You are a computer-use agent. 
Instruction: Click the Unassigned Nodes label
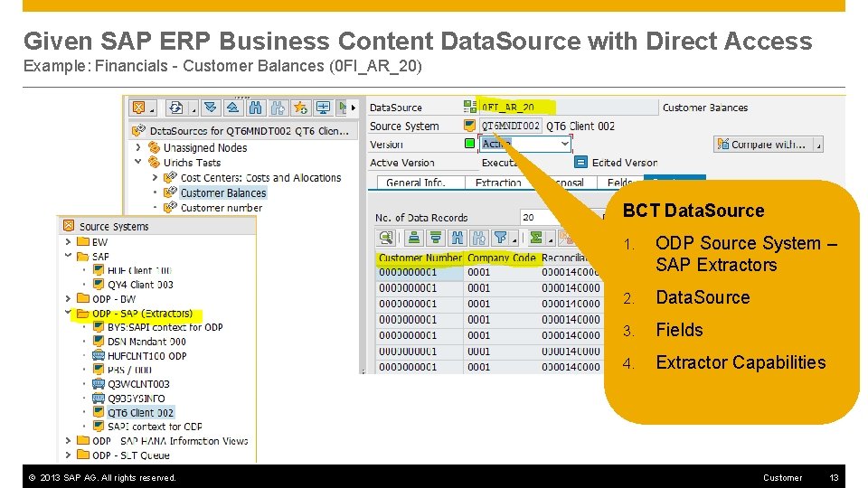[205, 147]
